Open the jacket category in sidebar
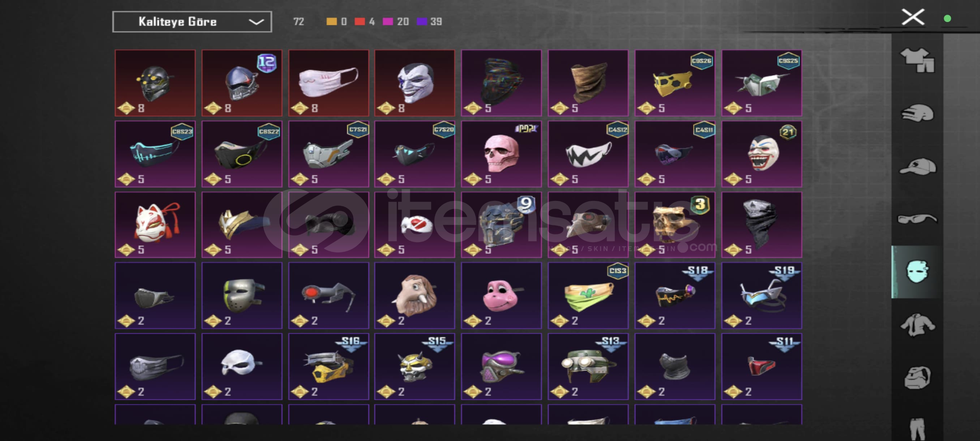This screenshot has width=980, height=441. pyautogui.click(x=918, y=325)
